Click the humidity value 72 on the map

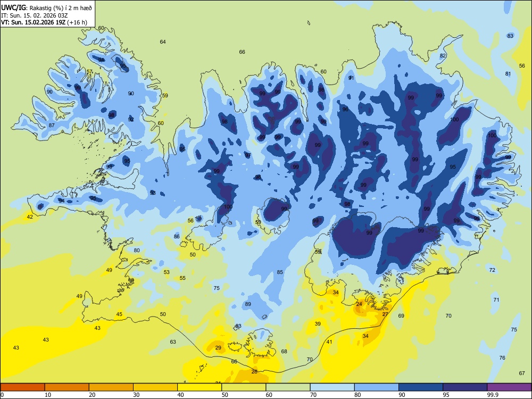click(492, 270)
